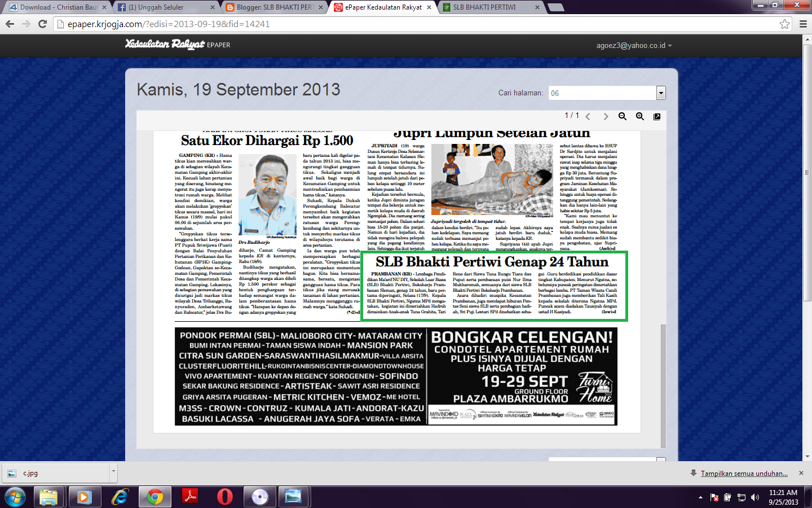Open the newspaper viewer in fullscreen
The height and width of the screenshot is (508, 812).
[657, 116]
